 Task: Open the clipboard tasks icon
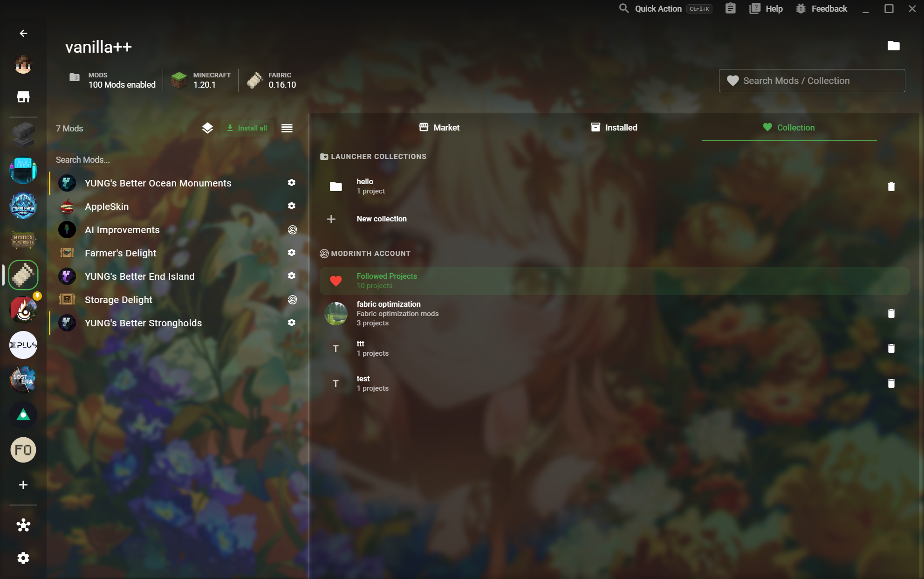click(730, 8)
